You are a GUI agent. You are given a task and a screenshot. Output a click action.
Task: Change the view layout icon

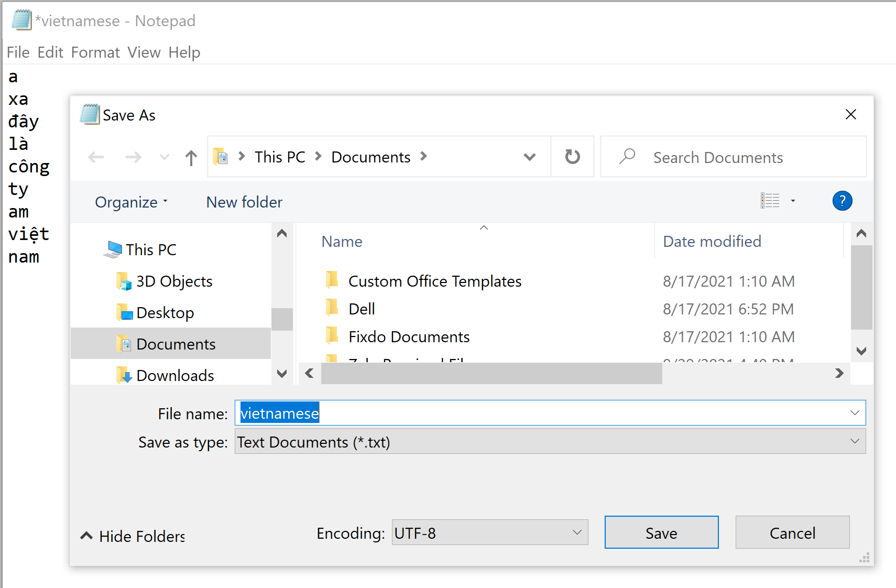(x=770, y=201)
